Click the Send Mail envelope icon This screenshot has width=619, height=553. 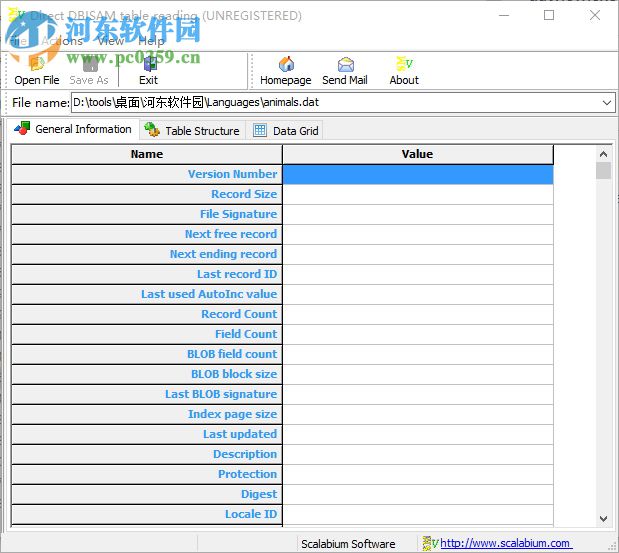(x=345, y=64)
